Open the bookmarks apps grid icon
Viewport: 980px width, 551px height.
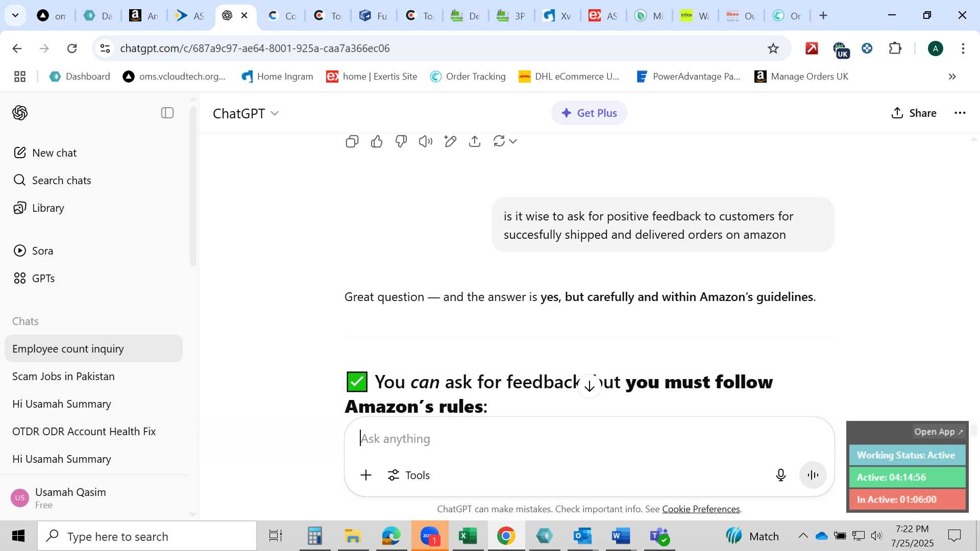click(20, 77)
